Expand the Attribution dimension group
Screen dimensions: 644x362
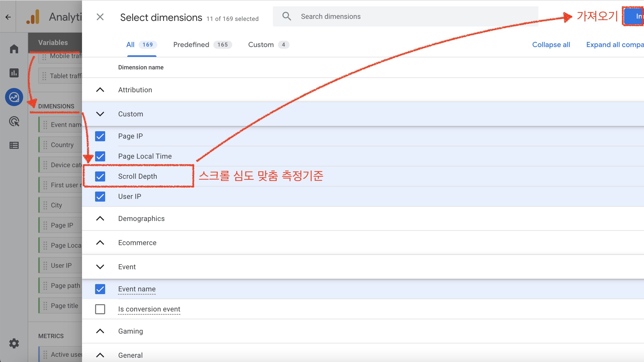coord(100,90)
